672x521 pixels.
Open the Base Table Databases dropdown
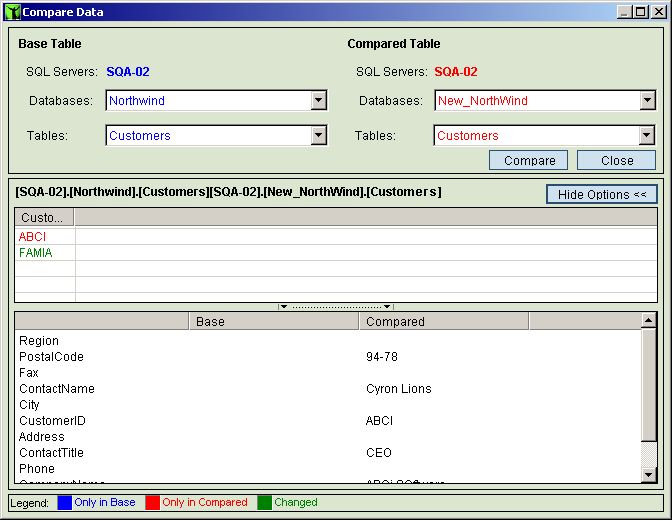click(318, 101)
